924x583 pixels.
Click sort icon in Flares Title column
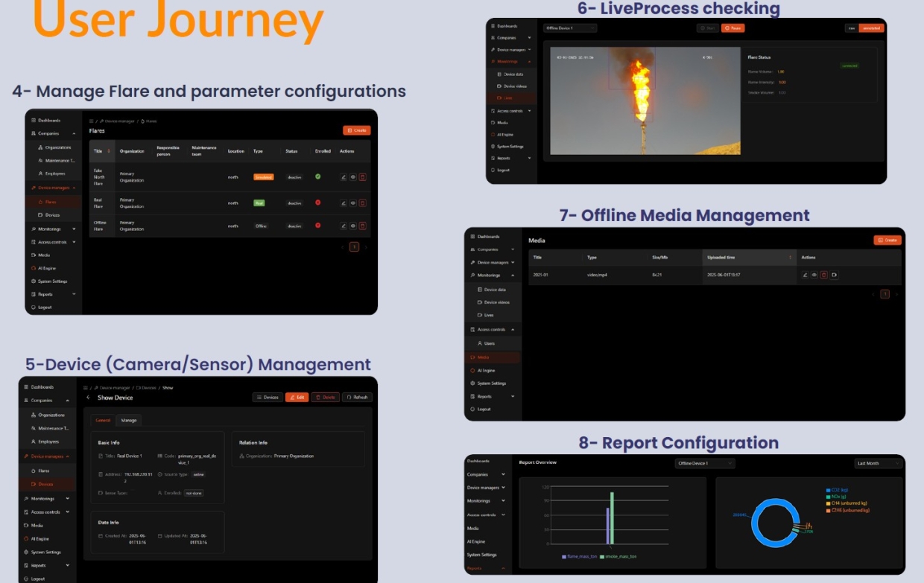click(x=109, y=151)
